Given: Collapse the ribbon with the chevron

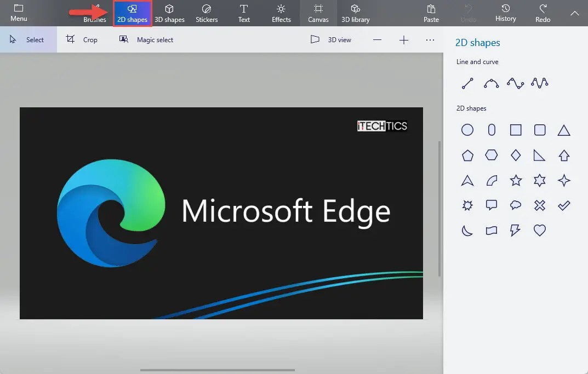Looking at the screenshot, I should click(x=574, y=13).
